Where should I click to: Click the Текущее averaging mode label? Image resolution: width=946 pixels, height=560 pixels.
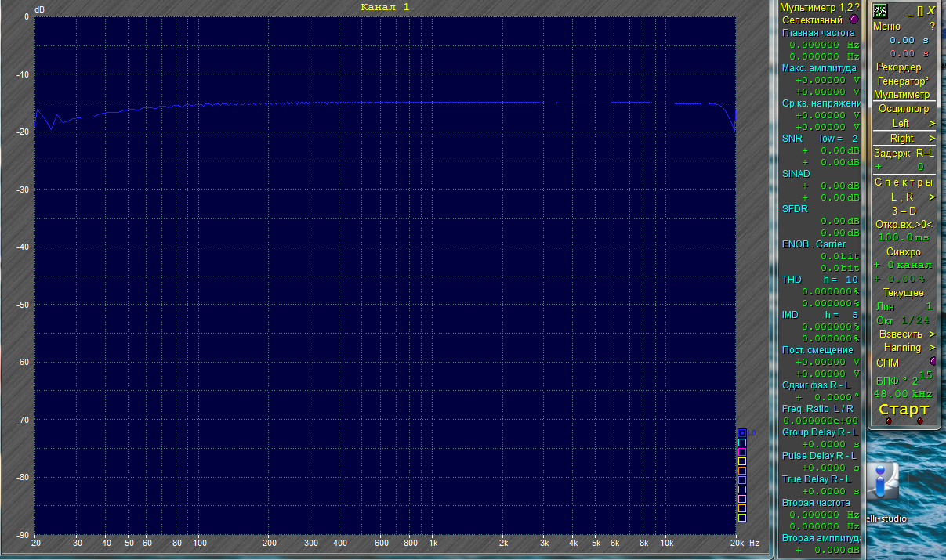pos(903,292)
